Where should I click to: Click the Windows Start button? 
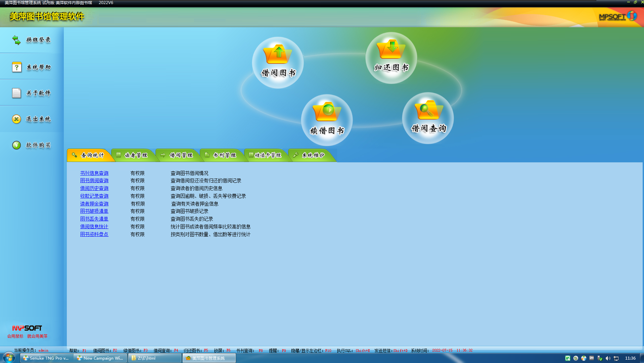[x=9, y=358]
